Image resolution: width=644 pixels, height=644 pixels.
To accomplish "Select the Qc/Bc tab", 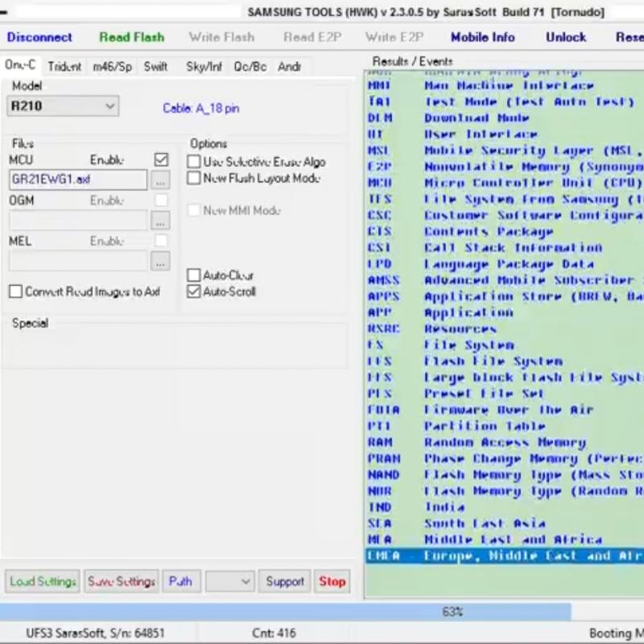I will point(250,67).
